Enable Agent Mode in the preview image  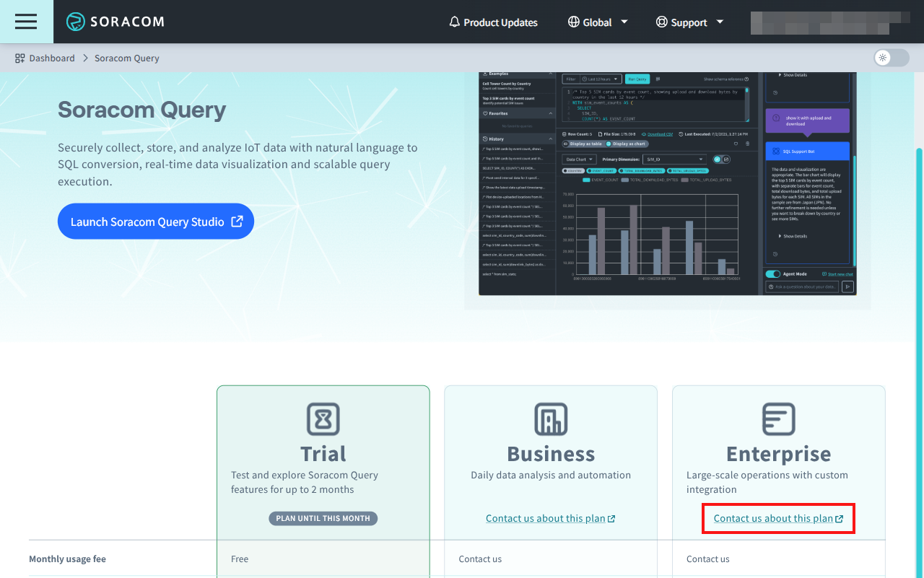tap(772, 274)
